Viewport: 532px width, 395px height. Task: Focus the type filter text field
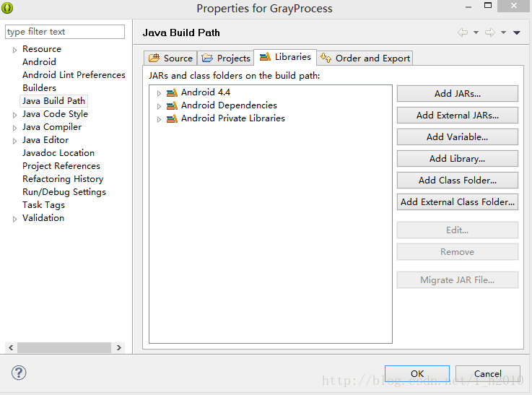(x=65, y=32)
